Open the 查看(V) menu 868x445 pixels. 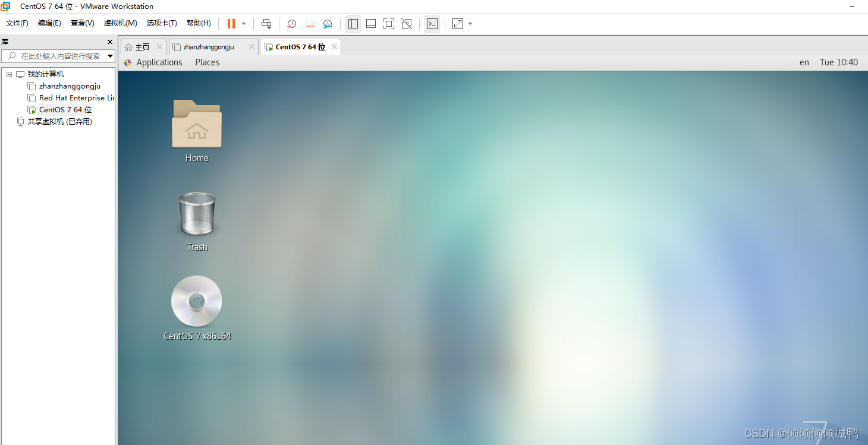click(82, 23)
